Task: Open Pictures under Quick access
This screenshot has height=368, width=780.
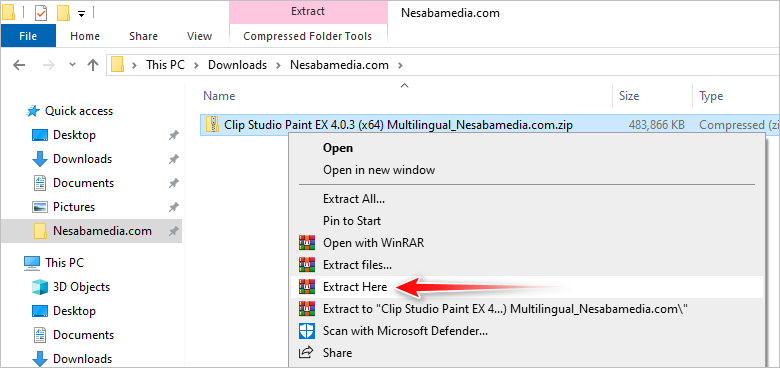Action: point(74,206)
